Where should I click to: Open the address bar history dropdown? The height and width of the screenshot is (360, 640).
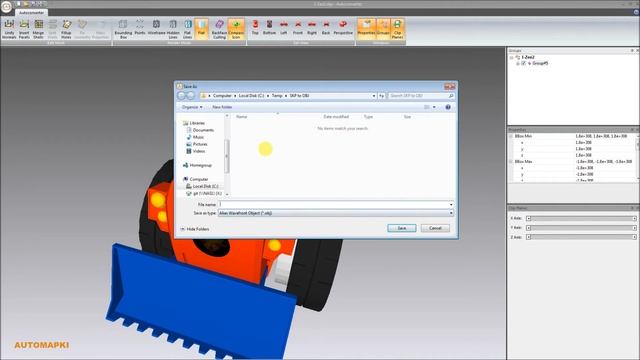pos(373,96)
